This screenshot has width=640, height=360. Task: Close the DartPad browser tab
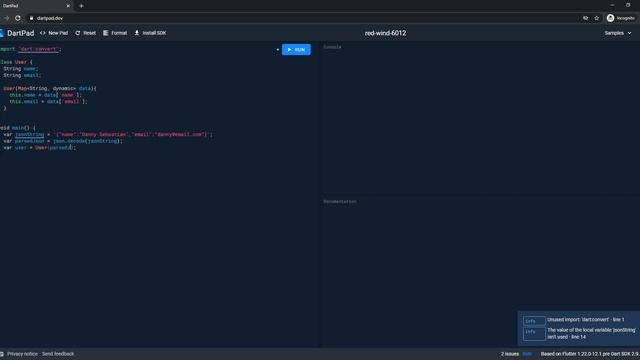click(68, 6)
